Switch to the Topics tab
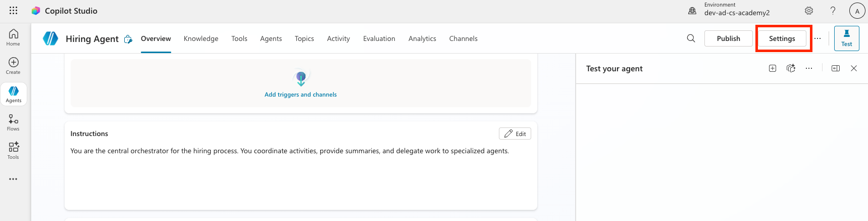The image size is (868, 221). click(304, 38)
